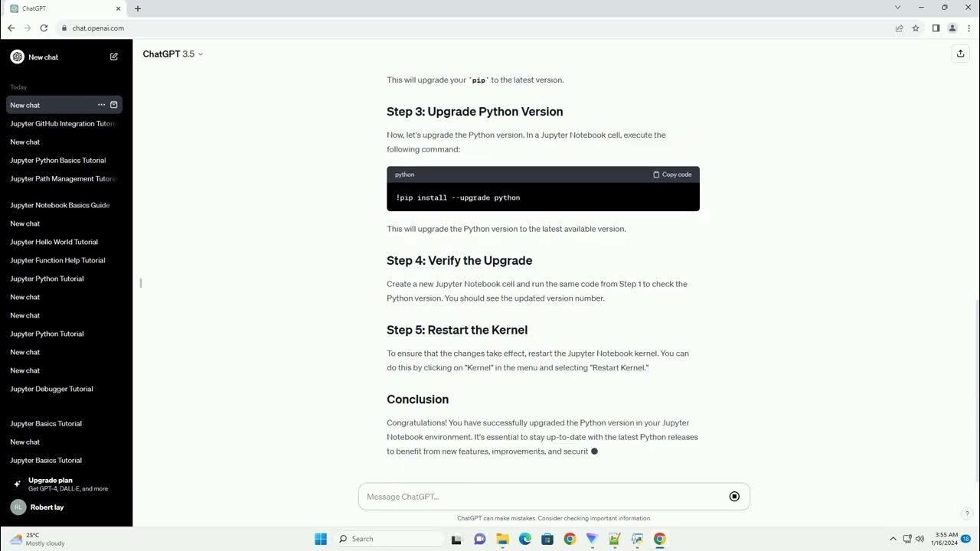Open Jupyter Path Management Tutorial chat
980x551 pixels.
click(x=64, y=178)
